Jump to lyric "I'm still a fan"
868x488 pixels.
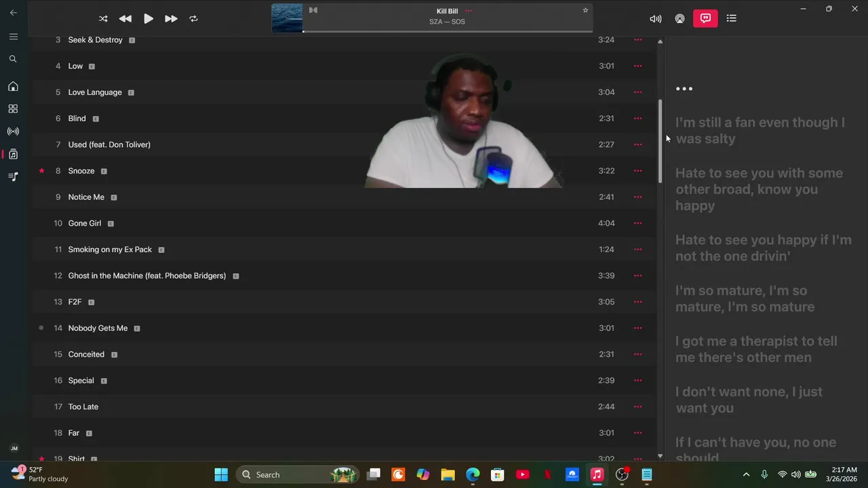pyautogui.click(x=760, y=130)
